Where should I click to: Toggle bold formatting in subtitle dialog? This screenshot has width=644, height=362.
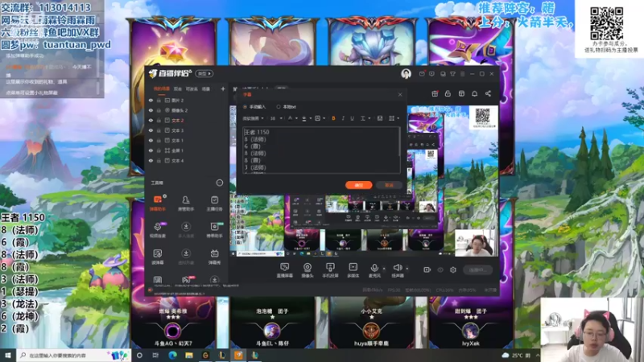point(333,118)
